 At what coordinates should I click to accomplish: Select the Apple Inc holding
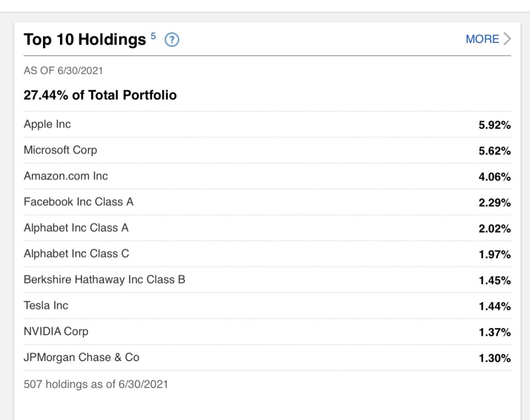click(47, 124)
